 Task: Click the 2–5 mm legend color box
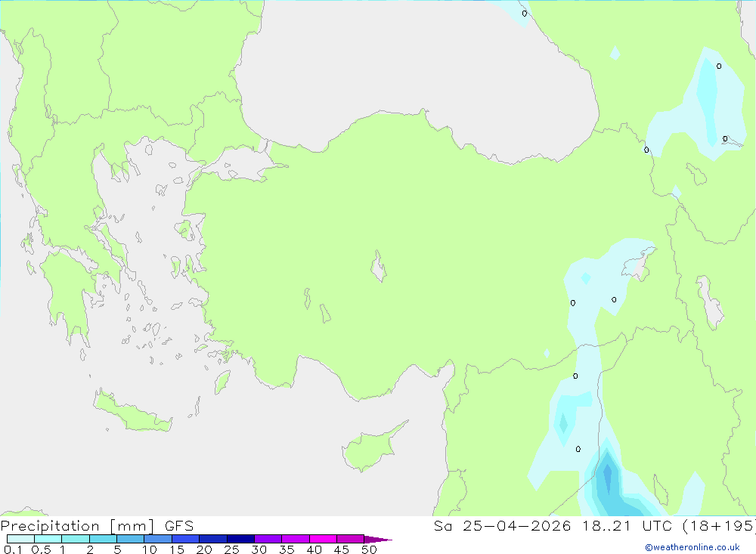[x=103, y=539]
